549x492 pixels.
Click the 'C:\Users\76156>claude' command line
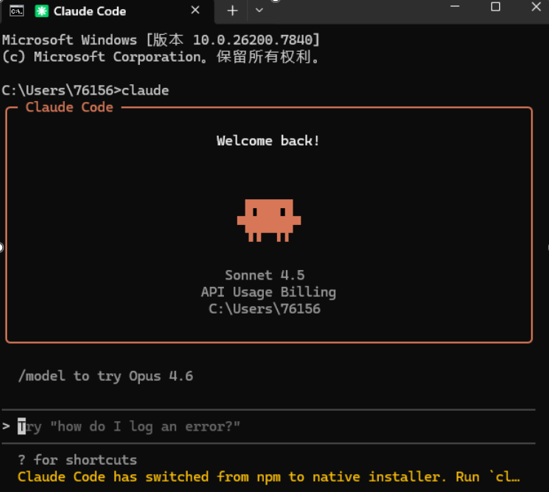85,90
